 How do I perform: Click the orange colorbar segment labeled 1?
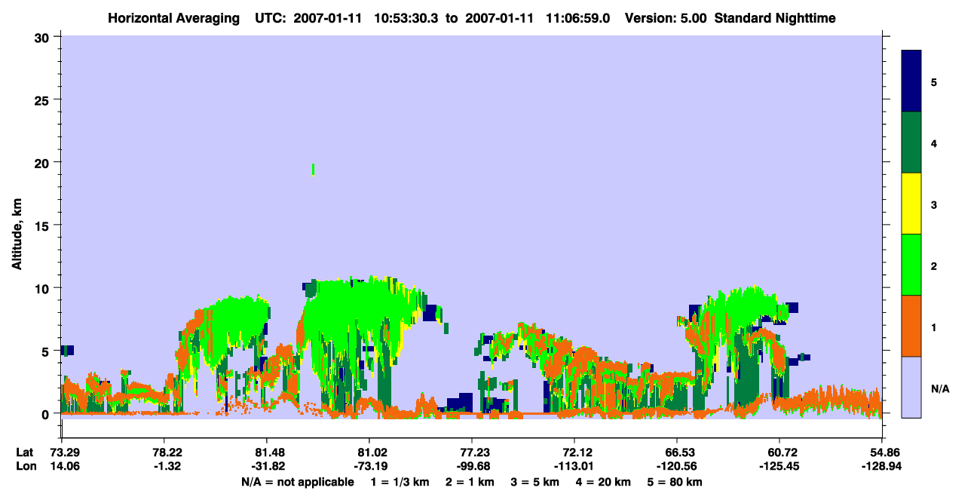tap(911, 326)
